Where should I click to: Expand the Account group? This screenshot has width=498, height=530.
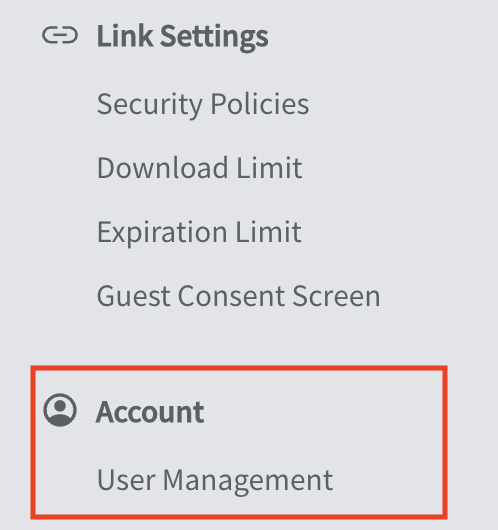coord(150,412)
